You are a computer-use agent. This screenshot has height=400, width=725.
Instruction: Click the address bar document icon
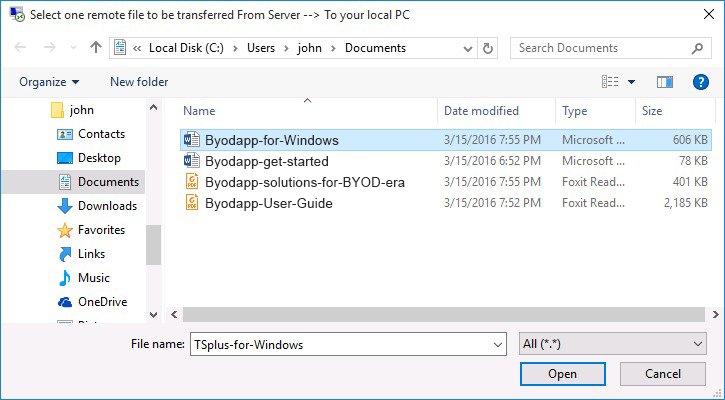[x=120, y=48]
